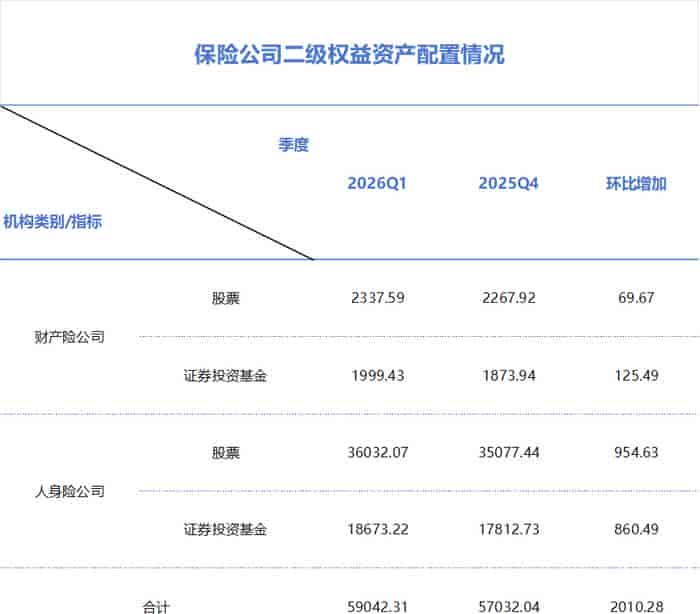The image size is (700, 614).
Task: Click the 人身险公司 row group label
Action: (70, 491)
